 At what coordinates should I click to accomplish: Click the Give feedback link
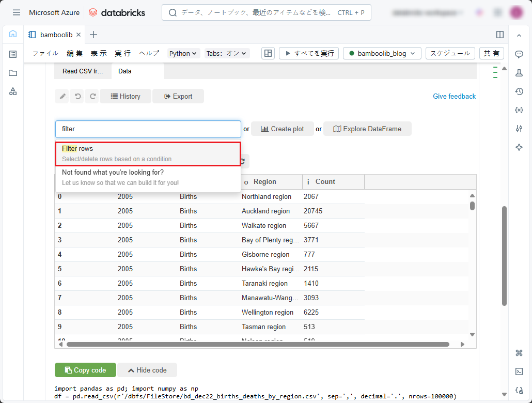click(x=454, y=96)
